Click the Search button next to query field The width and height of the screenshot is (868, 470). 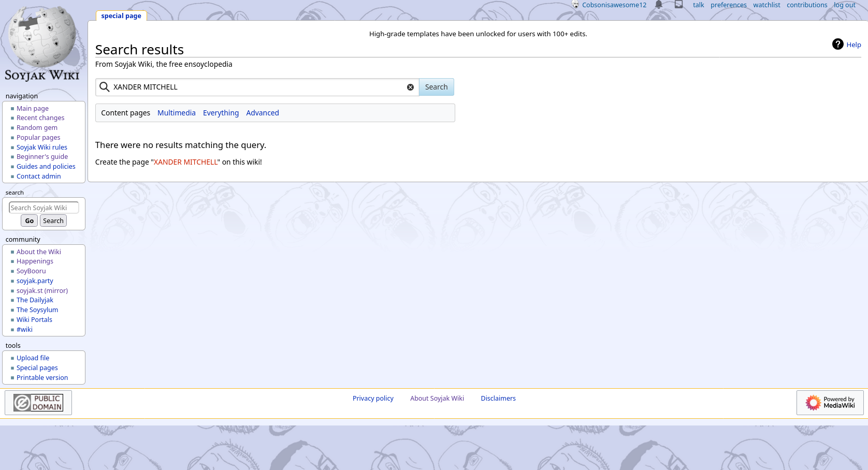click(x=437, y=87)
